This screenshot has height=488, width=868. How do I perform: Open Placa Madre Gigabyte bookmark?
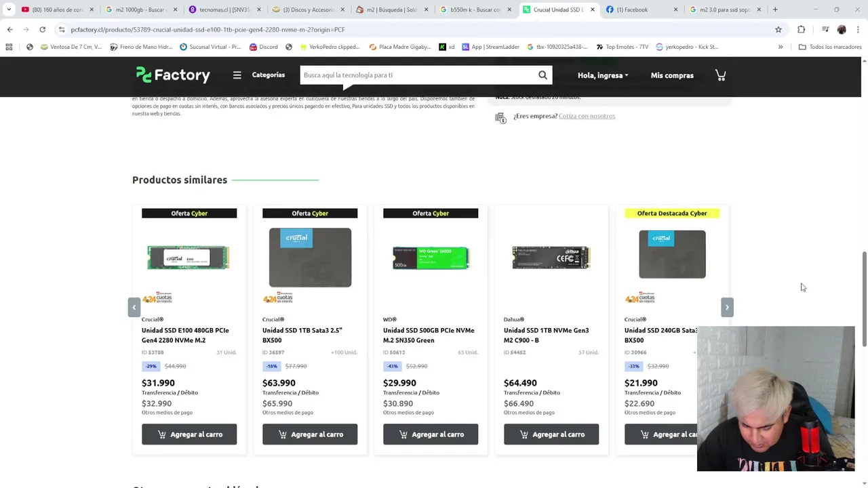400,47
